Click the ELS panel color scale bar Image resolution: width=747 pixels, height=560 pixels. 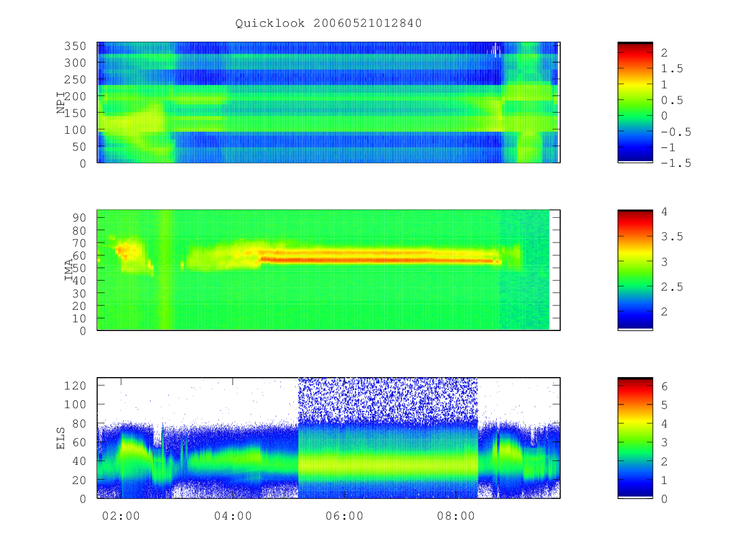click(x=635, y=438)
